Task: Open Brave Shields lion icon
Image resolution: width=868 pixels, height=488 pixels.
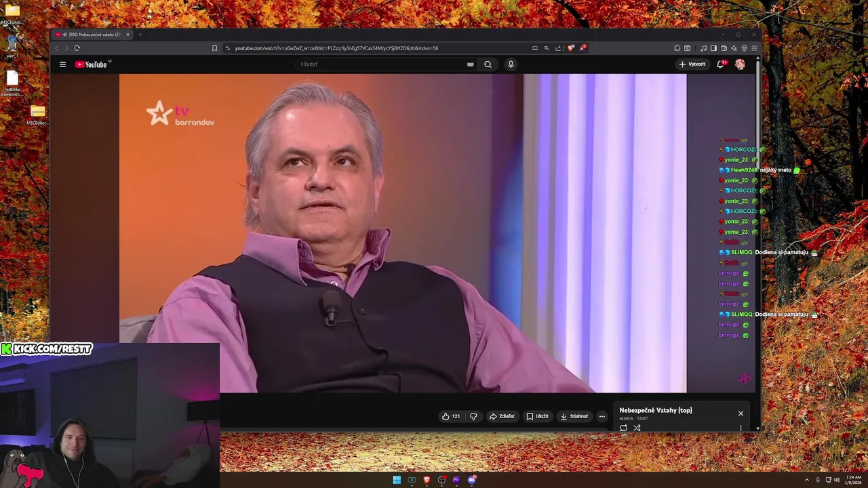Action: tap(571, 48)
